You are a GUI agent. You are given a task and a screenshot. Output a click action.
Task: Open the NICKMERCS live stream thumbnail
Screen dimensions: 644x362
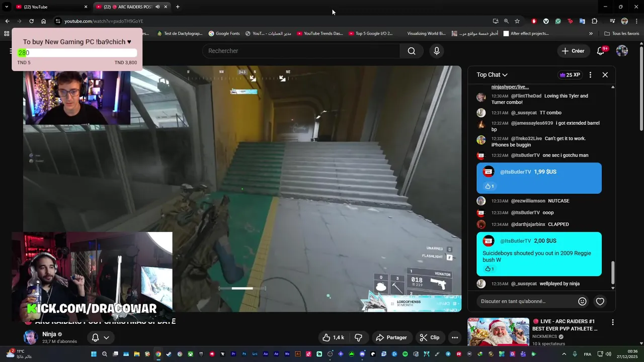pyautogui.click(x=498, y=332)
